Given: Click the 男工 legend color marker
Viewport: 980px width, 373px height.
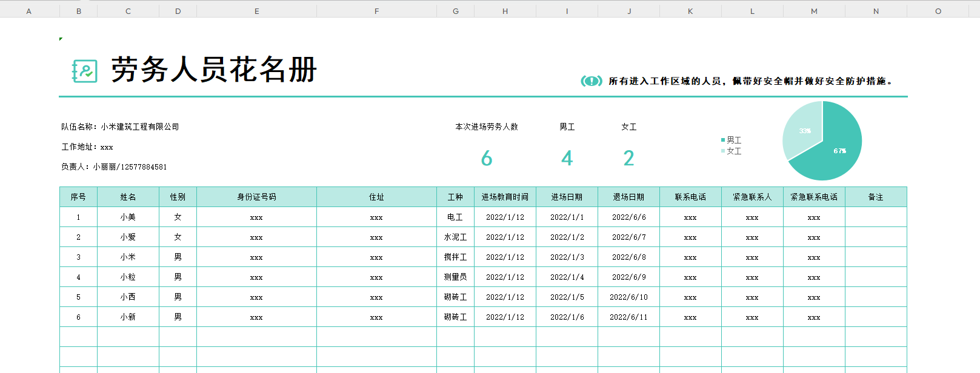Looking at the screenshot, I should point(723,140).
